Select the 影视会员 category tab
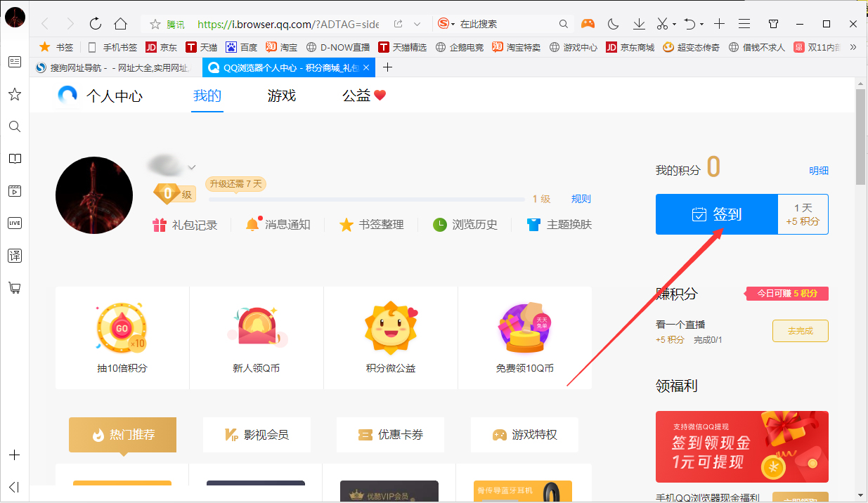This screenshot has width=868, height=503. (257, 435)
